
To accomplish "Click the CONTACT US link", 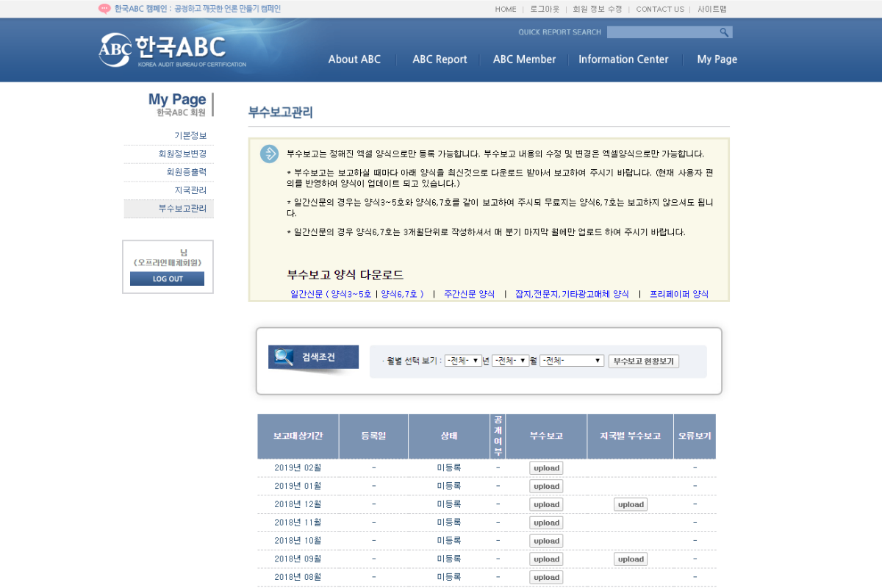I will [659, 10].
